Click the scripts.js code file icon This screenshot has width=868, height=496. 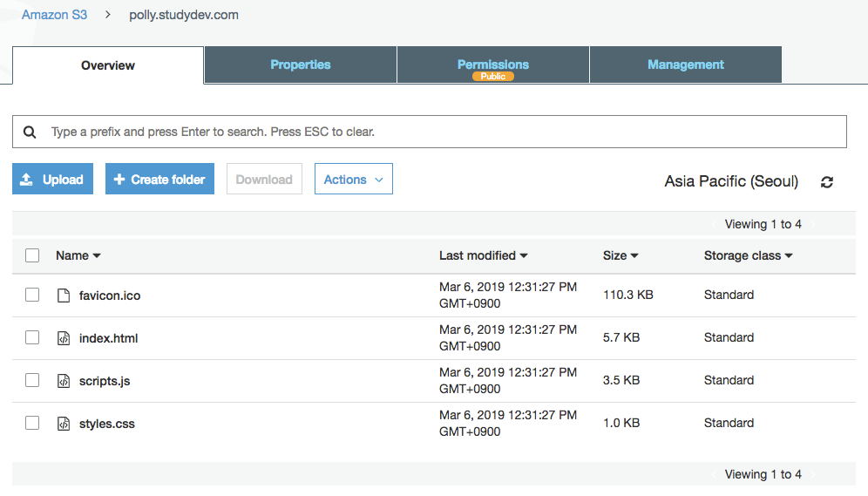click(x=64, y=380)
